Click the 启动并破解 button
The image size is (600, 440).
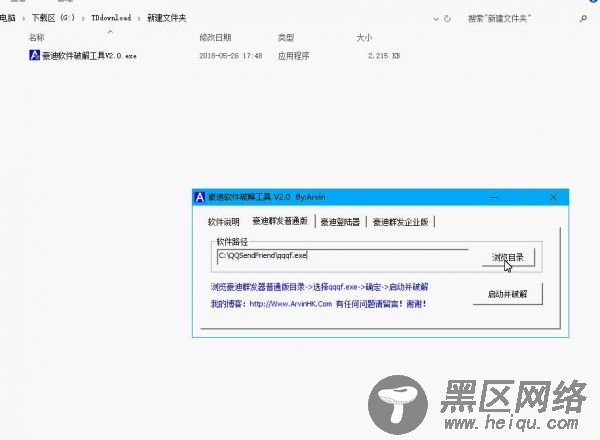point(507,294)
